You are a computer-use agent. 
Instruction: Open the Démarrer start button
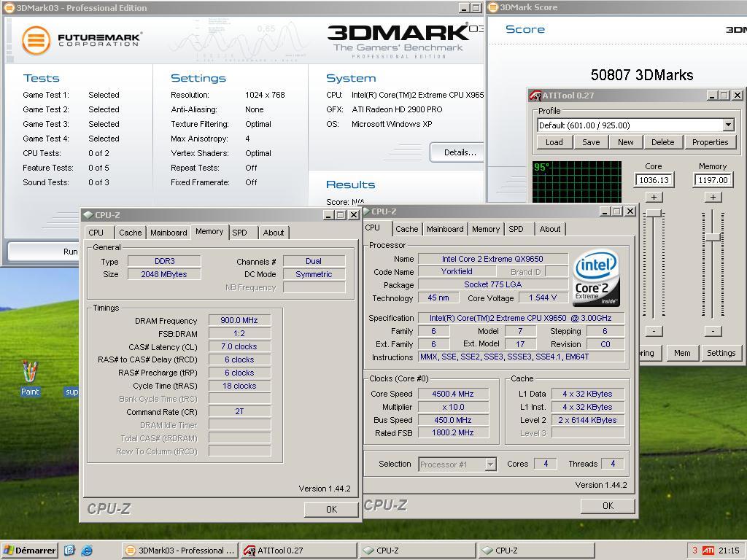(29, 551)
